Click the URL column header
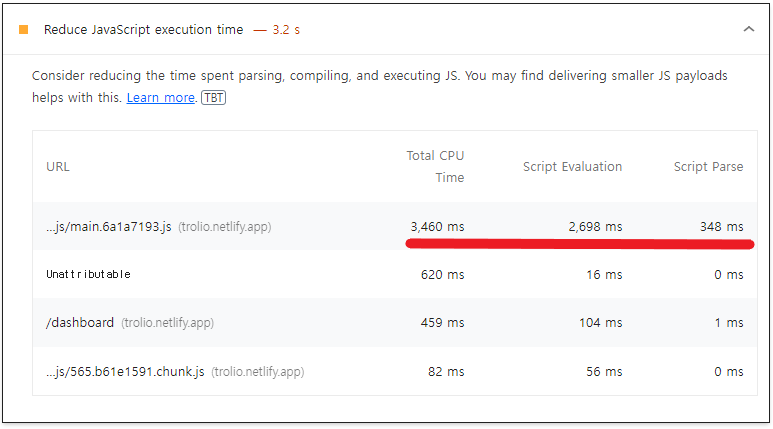This screenshot has width=773, height=429. point(58,167)
